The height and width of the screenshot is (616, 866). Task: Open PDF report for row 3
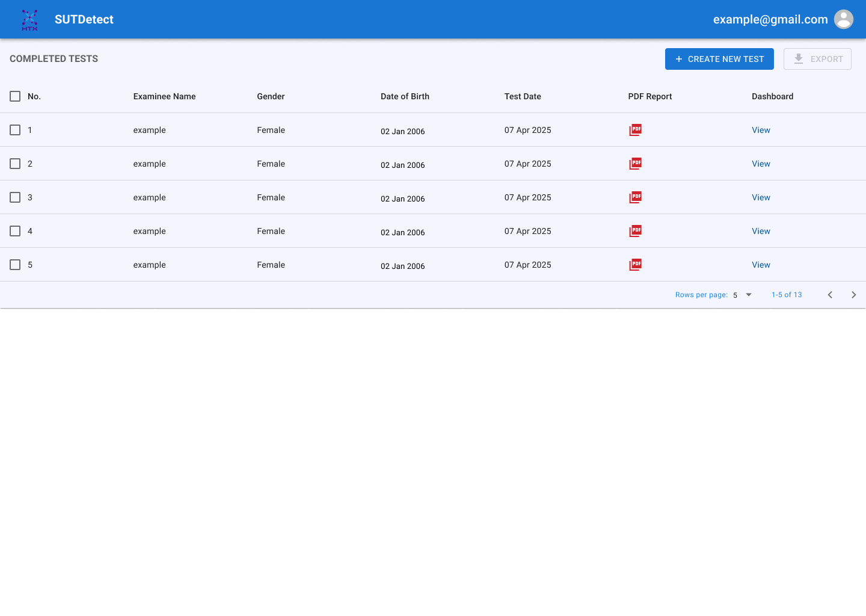pos(635,197)
